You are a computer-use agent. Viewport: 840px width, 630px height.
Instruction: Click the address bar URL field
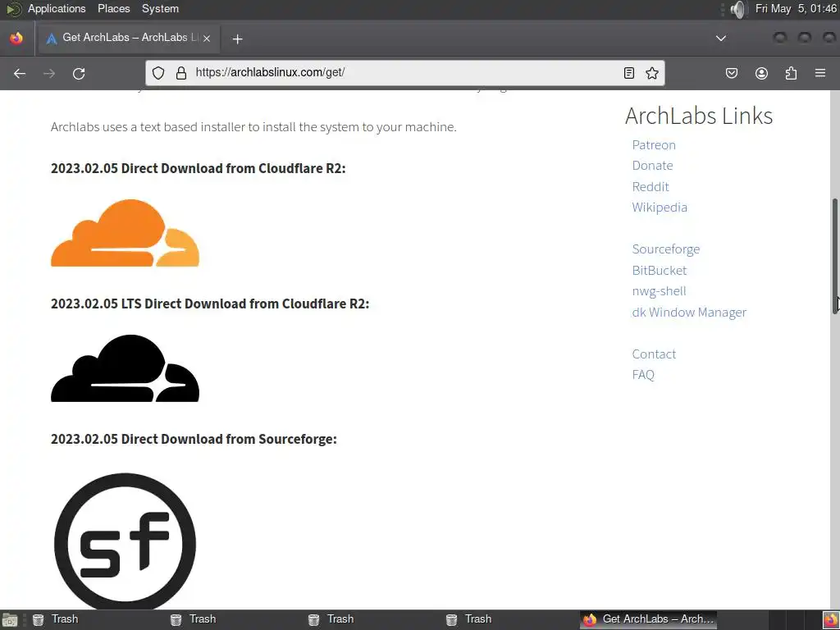(404, 73)
